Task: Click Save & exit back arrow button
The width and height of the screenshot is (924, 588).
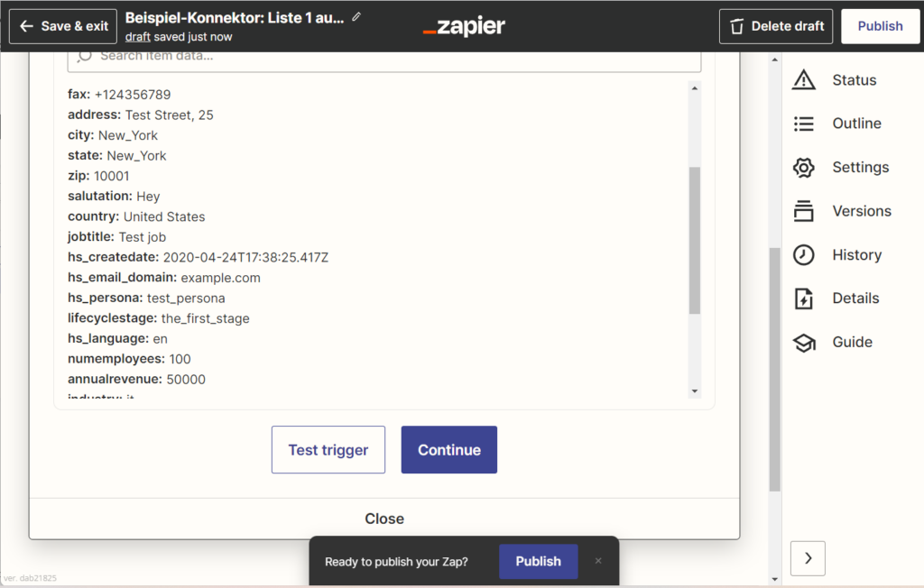Action: [x=63, y=26]
